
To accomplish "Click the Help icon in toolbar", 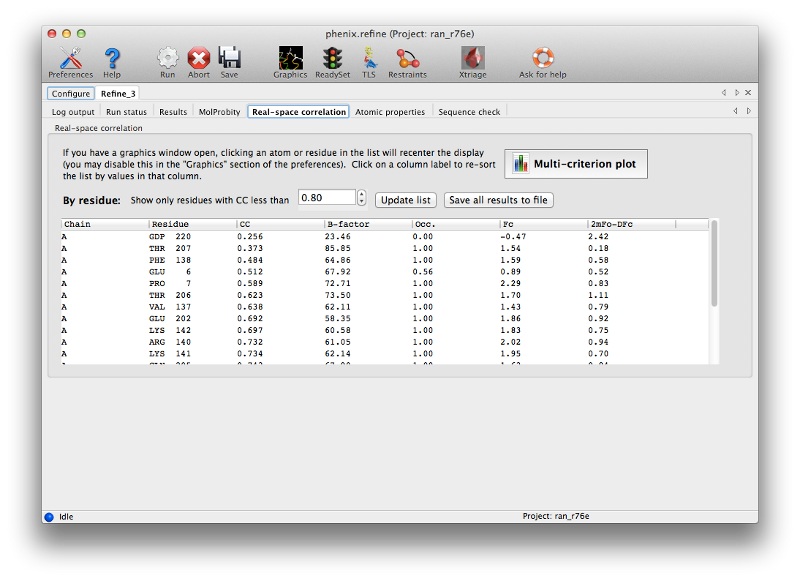I will (x=112, y=60).
